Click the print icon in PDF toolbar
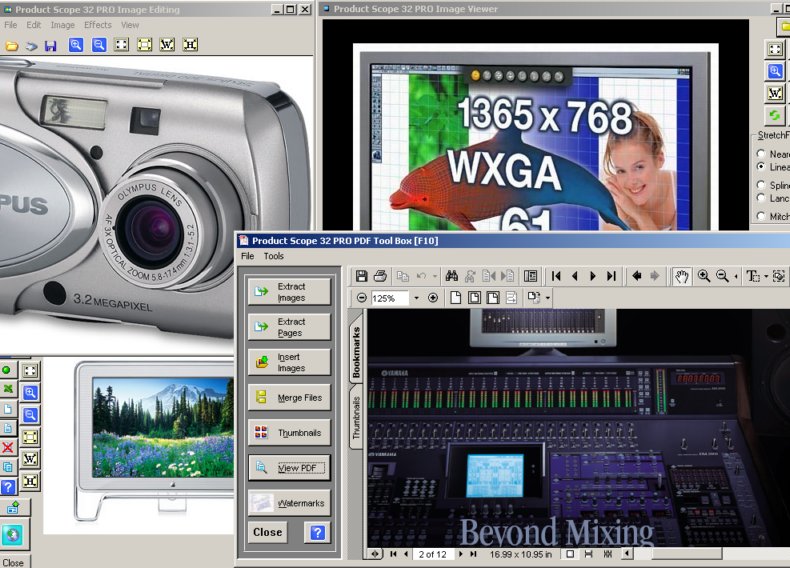The height and width of the screenshot is (568, 790). 380,276
